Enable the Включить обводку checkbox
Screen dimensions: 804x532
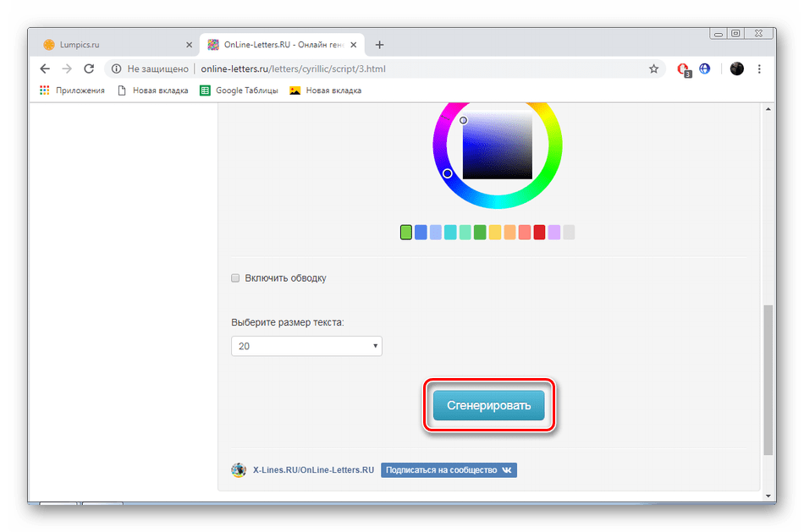[x=235, y=277]
